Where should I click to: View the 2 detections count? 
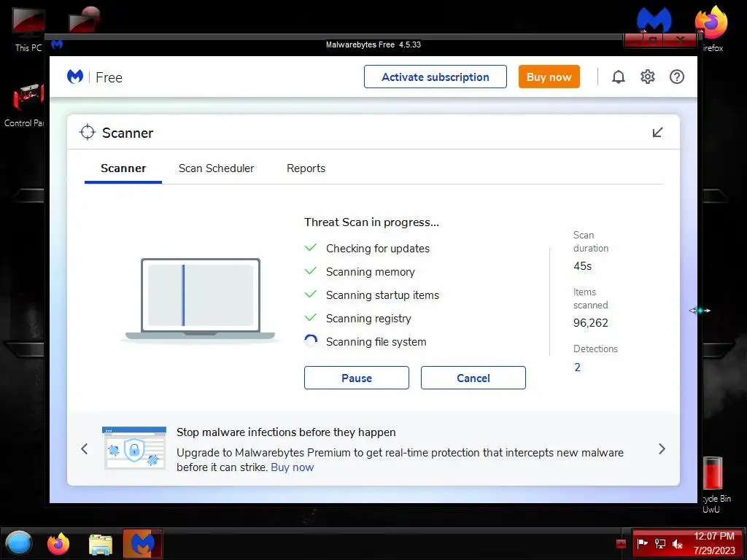[578, 367]
